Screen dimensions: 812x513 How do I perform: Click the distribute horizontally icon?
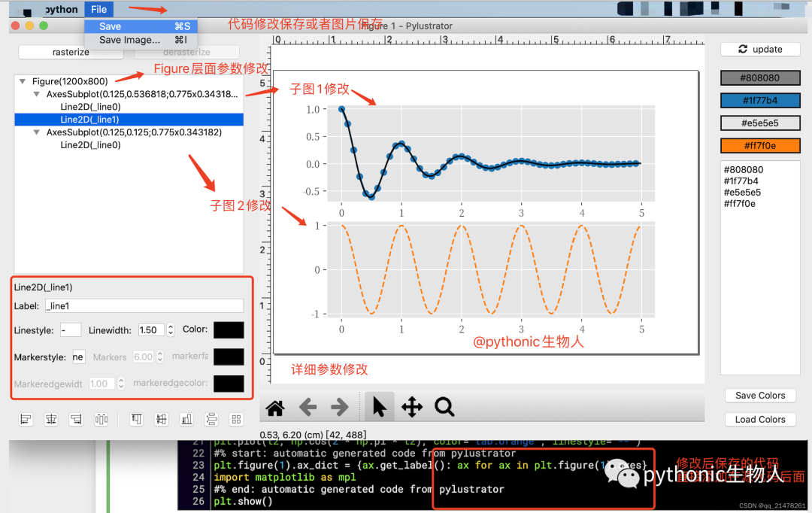(101, 419)
